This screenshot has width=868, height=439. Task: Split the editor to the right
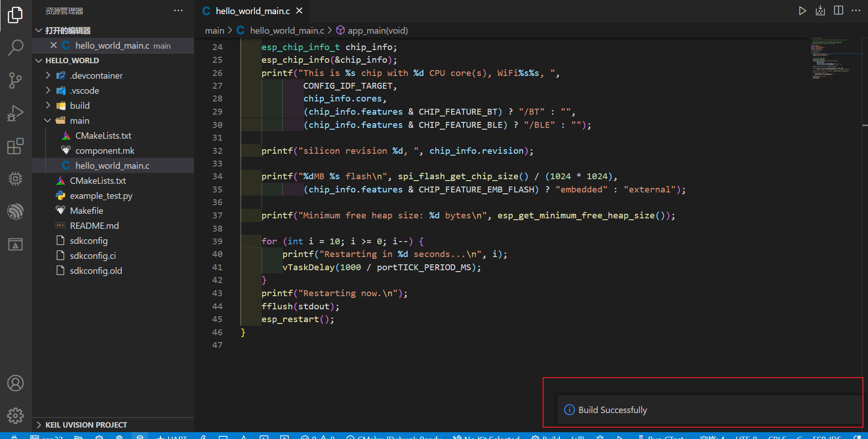pyautogui.click(x=838, y=10)
